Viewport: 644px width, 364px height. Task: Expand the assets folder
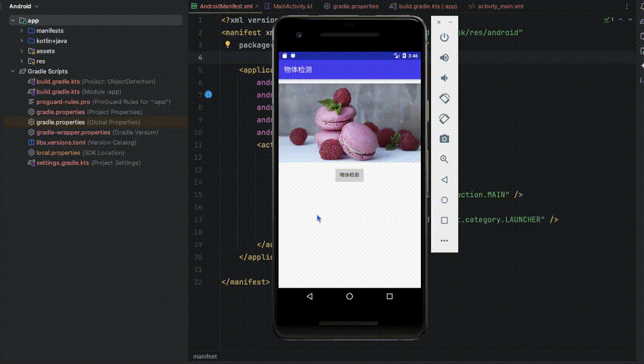pyautogui.click(x=22, y=51)
